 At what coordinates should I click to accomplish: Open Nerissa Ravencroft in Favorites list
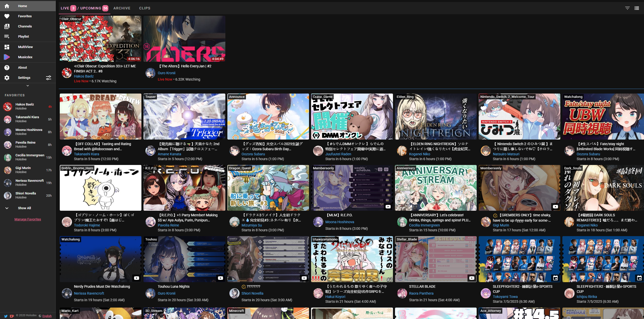[x=28, y=183]
